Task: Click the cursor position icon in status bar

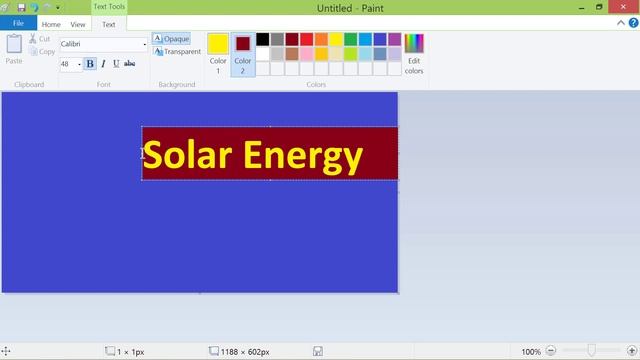Action: [x=6, y=351]
